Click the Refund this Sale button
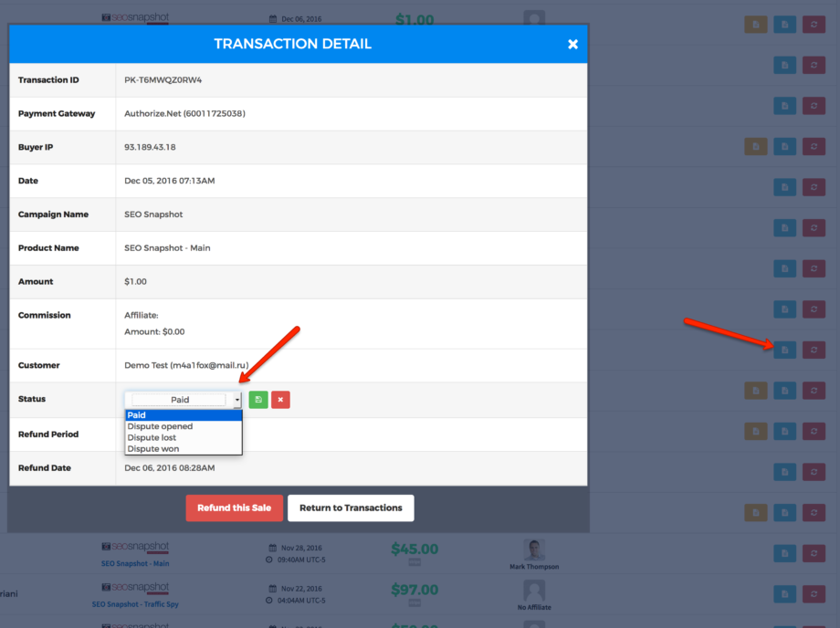Viewport: 840px width, 628px height. pyautogui.click(x=234, y=508)
